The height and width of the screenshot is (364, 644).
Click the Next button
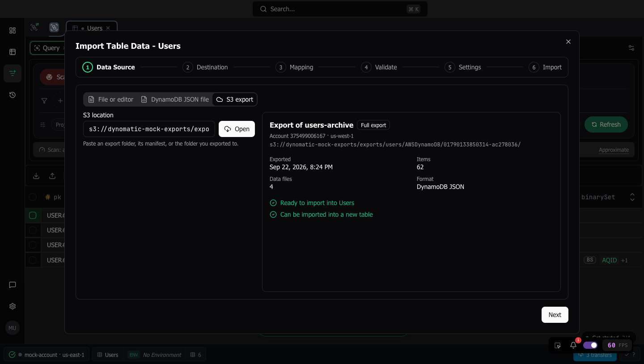coord(555,315)
